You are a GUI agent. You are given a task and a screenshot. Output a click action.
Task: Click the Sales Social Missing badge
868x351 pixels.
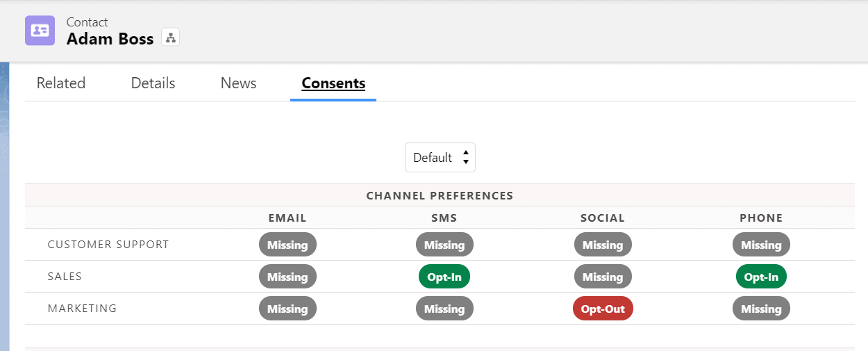pos(603,277)
